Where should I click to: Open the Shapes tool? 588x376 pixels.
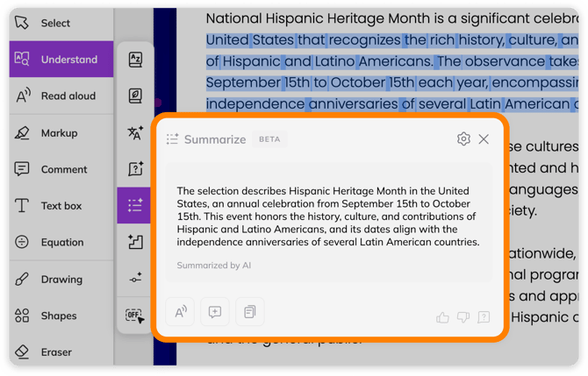(x=61, y=316)
